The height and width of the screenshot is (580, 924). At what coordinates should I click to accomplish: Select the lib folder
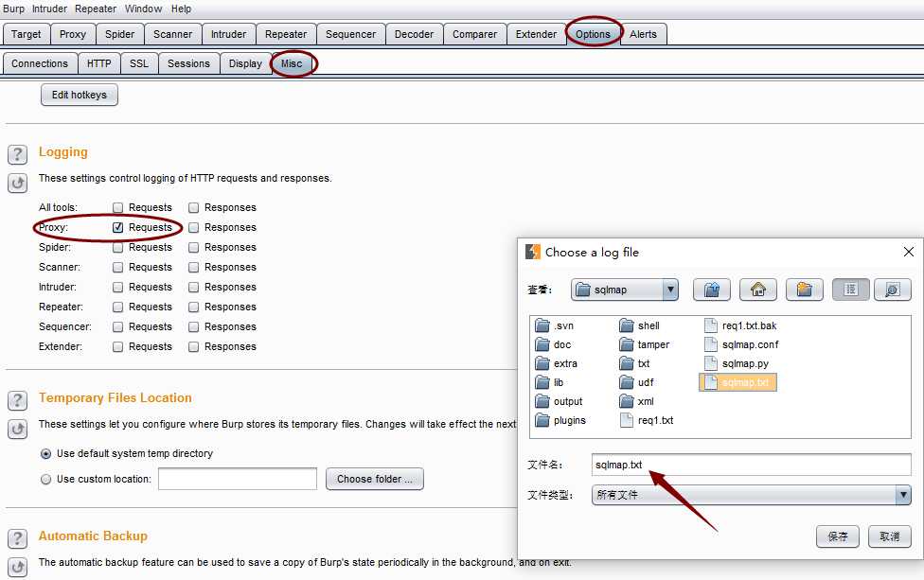tap(550, 382)
